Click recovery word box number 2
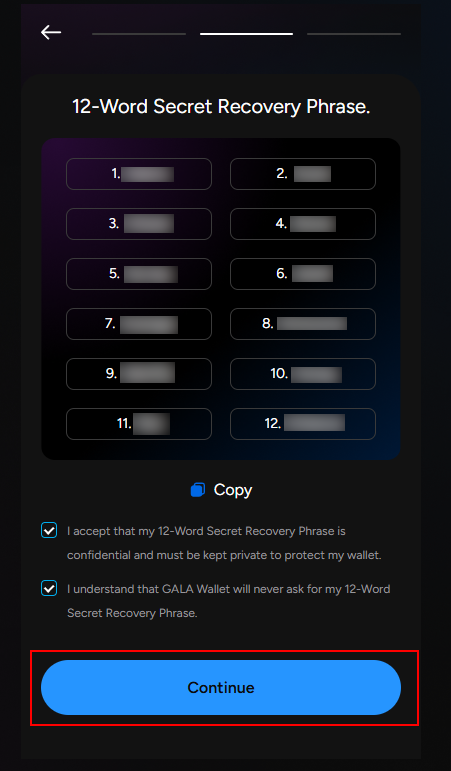This screenshot has height=771, width=451. (x=303, y=174)
